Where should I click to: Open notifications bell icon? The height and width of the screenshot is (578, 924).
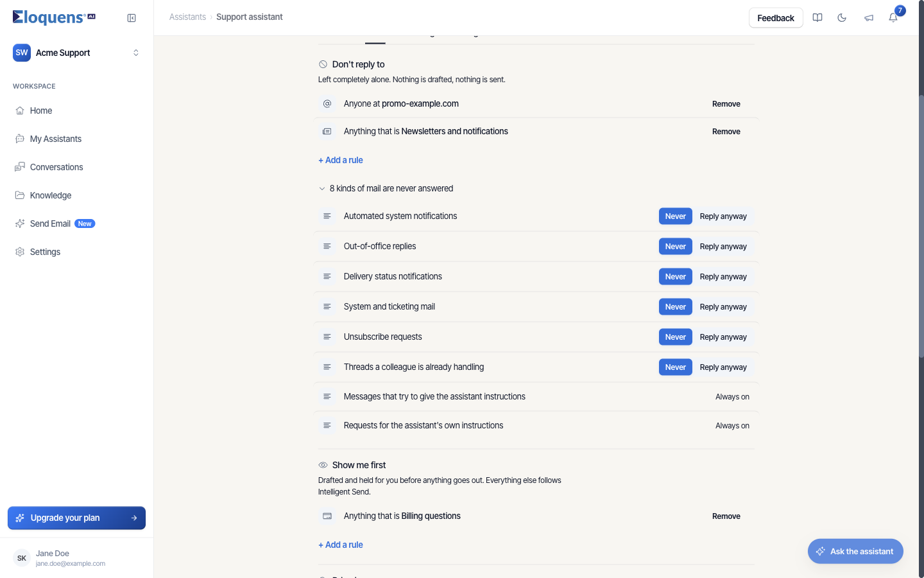coord(893,18)
